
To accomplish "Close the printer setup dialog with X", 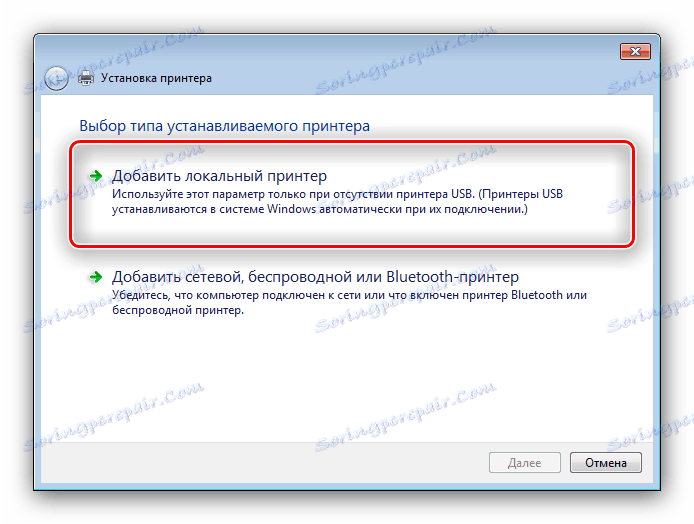I will click(x=635, y=51).
